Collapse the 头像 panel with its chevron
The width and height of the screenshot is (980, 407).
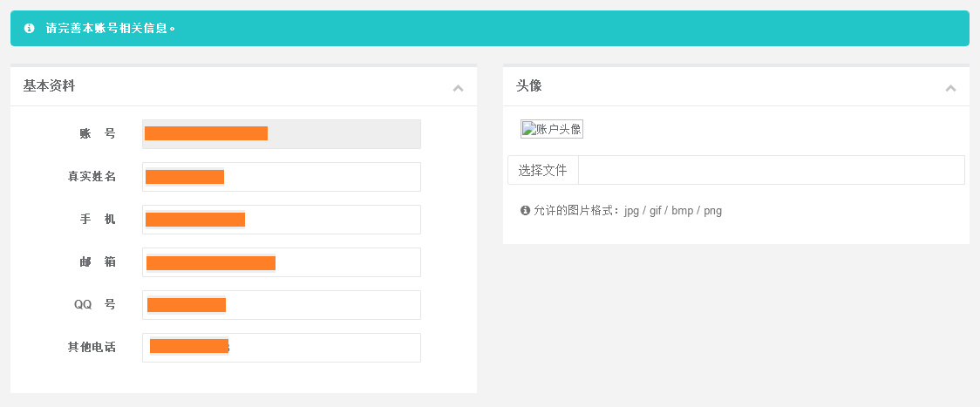click(950, 88)
